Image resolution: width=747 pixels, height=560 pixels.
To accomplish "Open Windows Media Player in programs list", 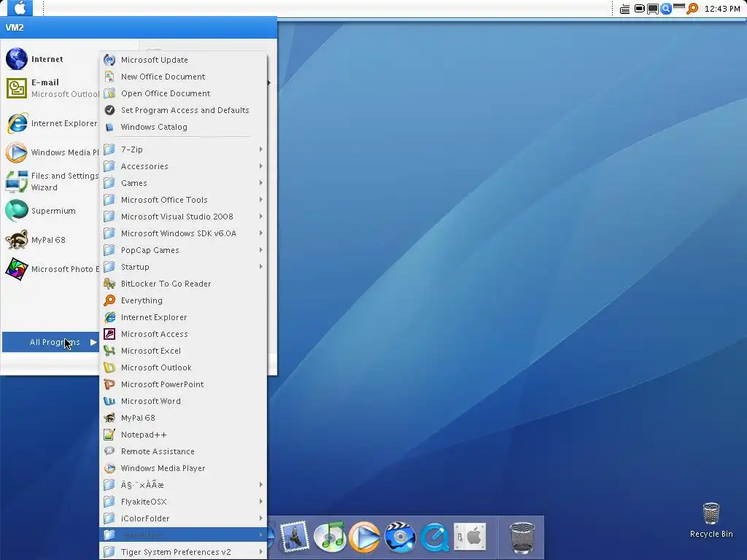I will click(183, 468).
